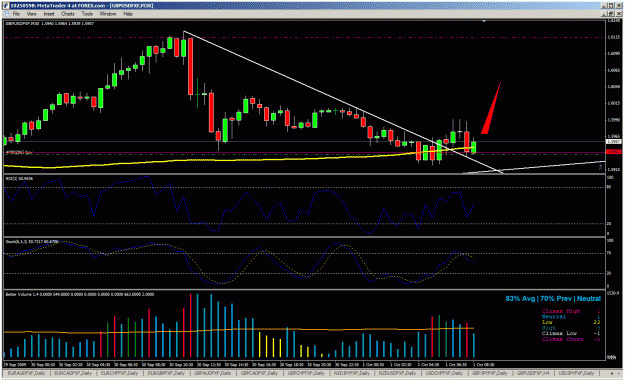Click the tallest red volume bar

[191, 326]
